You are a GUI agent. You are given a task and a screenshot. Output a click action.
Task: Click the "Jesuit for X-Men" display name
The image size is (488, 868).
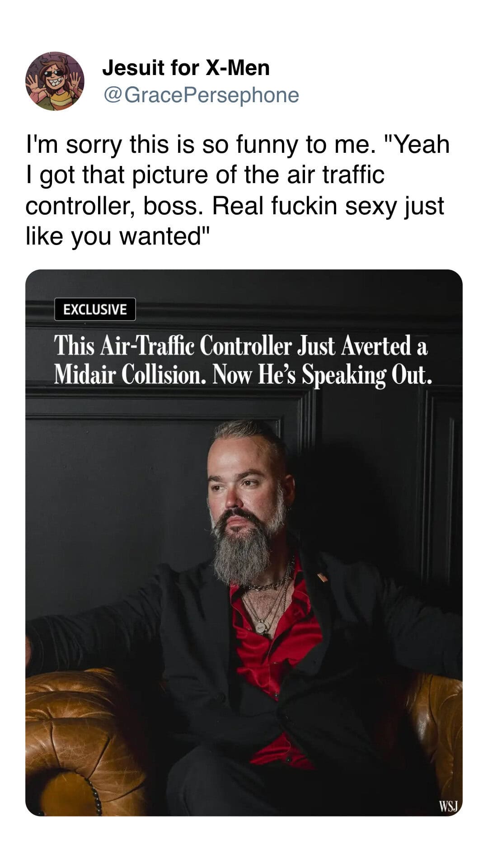click(x=186, y=68)
